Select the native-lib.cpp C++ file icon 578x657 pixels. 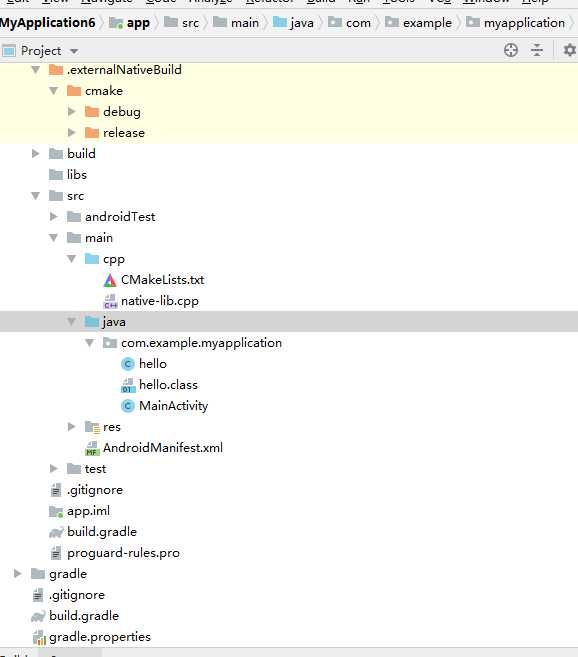tap(110, 301)
